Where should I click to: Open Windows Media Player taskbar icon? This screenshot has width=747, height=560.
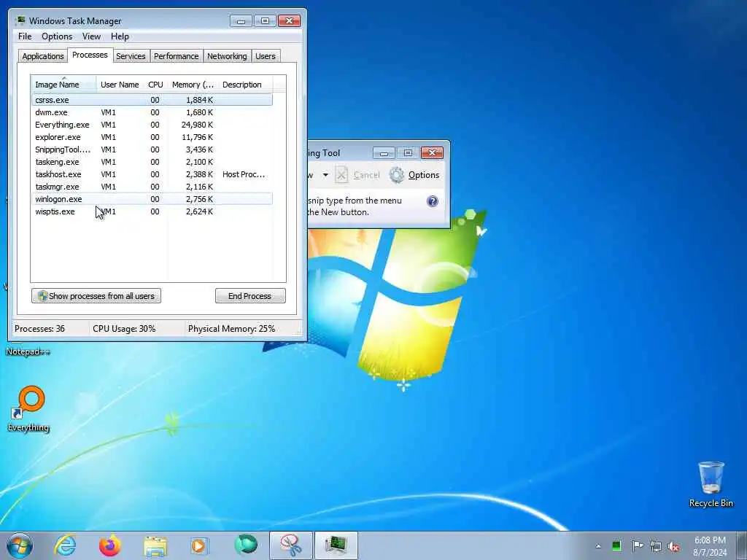click(199, 545)
